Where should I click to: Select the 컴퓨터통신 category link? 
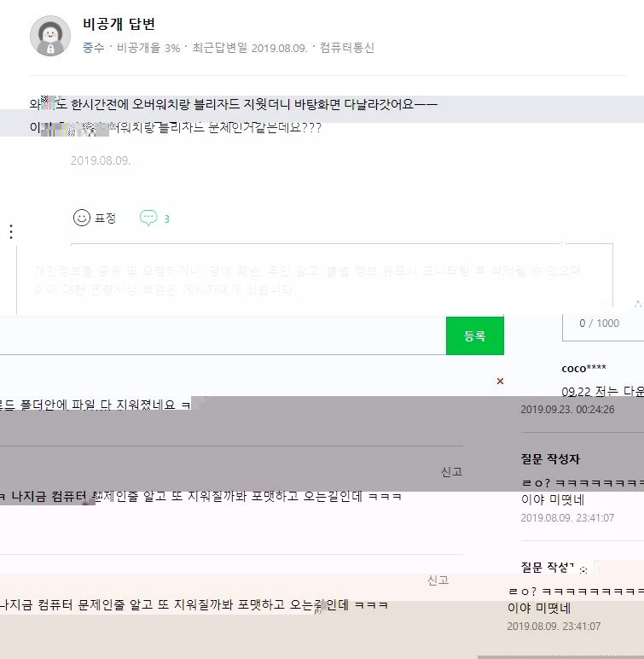[x=347, y=48]
